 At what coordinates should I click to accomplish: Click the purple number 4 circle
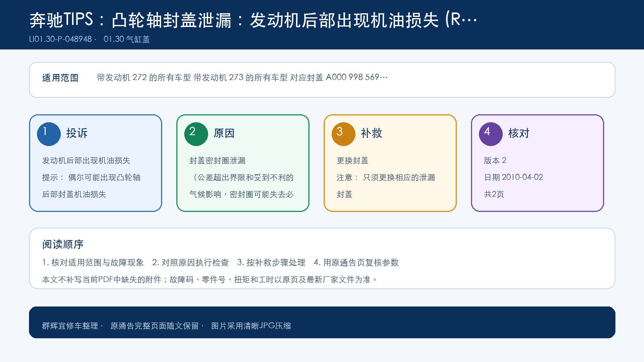[x=491, y=134]
